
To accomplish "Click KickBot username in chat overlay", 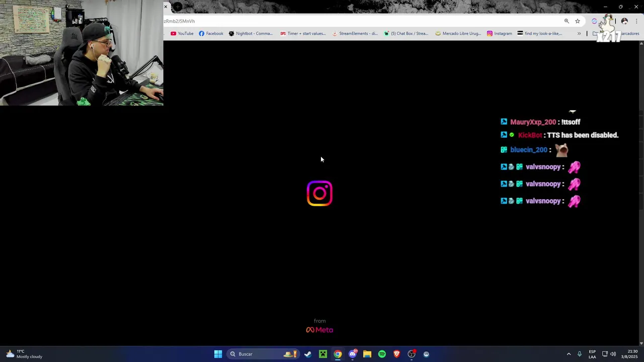I will [530, 135].
